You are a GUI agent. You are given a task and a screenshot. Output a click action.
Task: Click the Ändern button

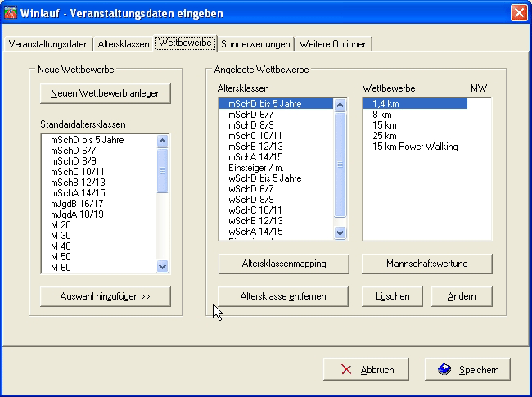click(x=462, y=295)
